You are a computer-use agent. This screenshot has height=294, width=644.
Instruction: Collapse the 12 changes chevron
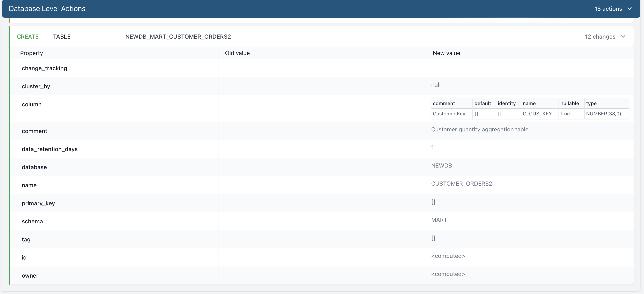coord(623,37)
